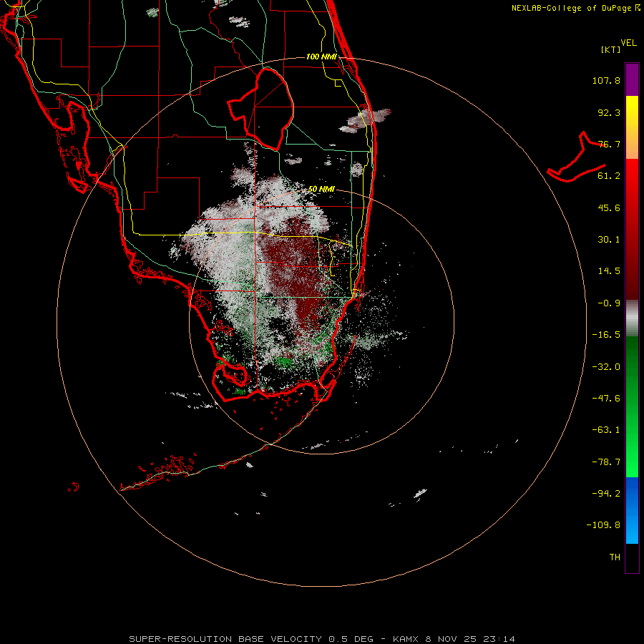Select the 92.3 legend value
Image resolution: width=644 pixels, height=644 pixels.
coord(609,112)
